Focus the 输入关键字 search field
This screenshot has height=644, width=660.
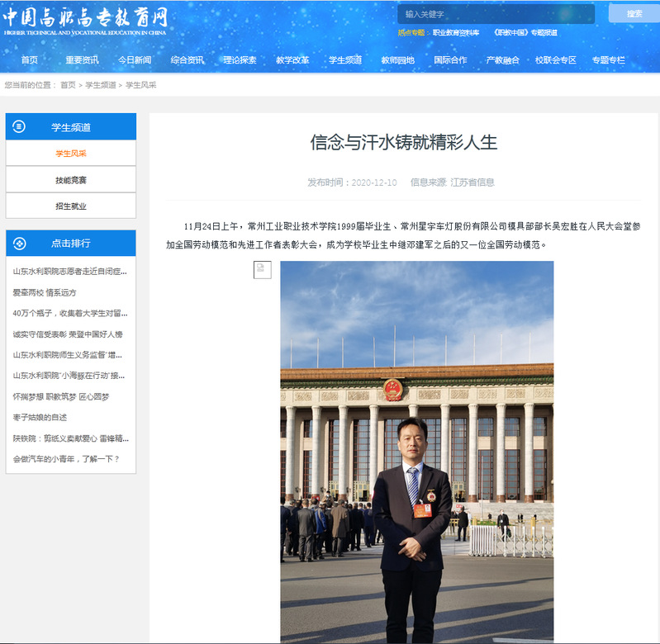pyautogui.click(x=495, y=14)
